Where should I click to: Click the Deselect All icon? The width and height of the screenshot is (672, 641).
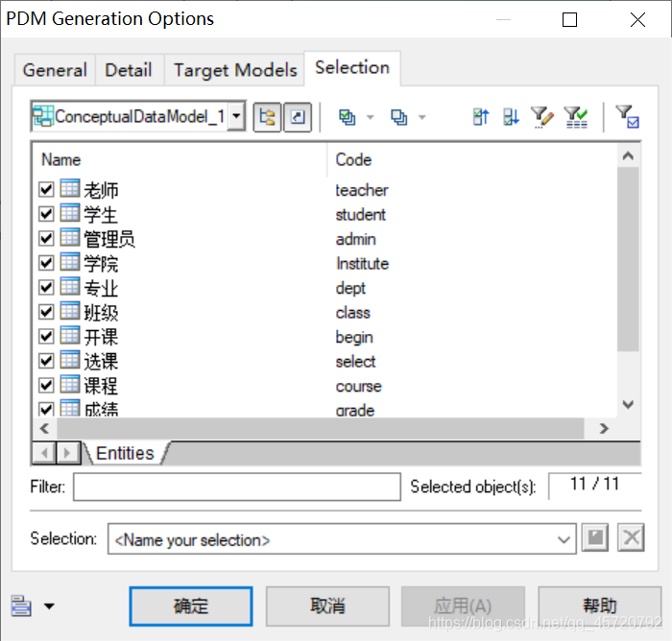399,117
